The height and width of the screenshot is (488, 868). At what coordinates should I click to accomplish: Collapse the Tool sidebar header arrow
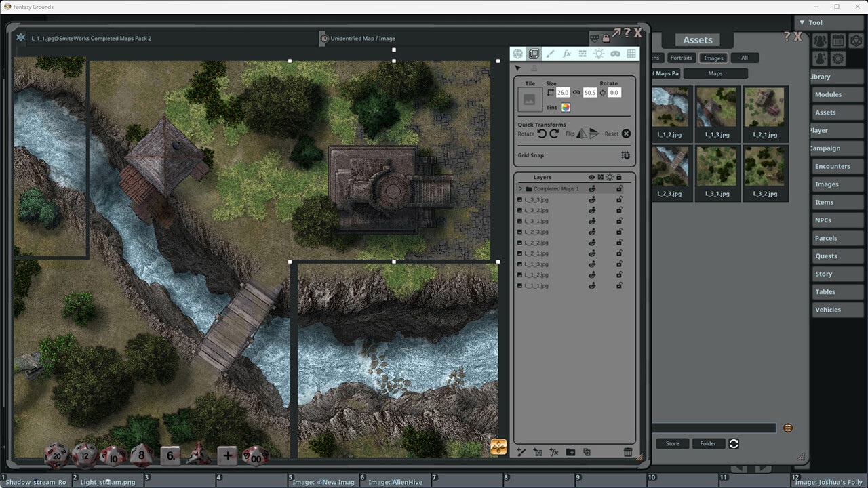tap(801, 23)
